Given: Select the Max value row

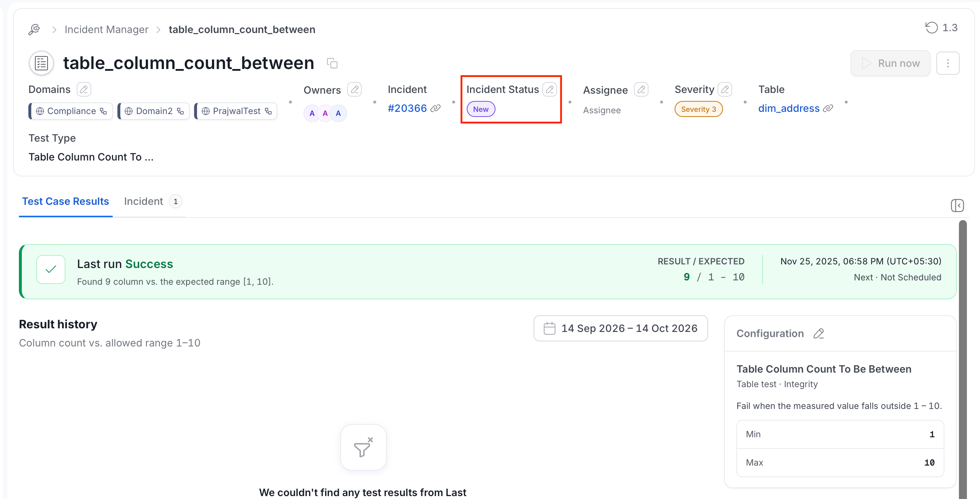Looking at the screenshot, I should (840, 463).
